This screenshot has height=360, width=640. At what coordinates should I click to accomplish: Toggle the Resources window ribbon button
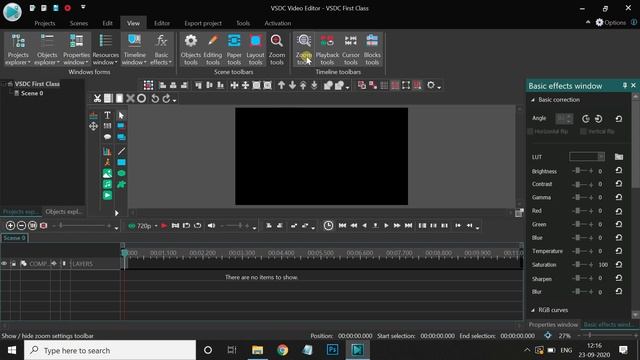(105, 49)
